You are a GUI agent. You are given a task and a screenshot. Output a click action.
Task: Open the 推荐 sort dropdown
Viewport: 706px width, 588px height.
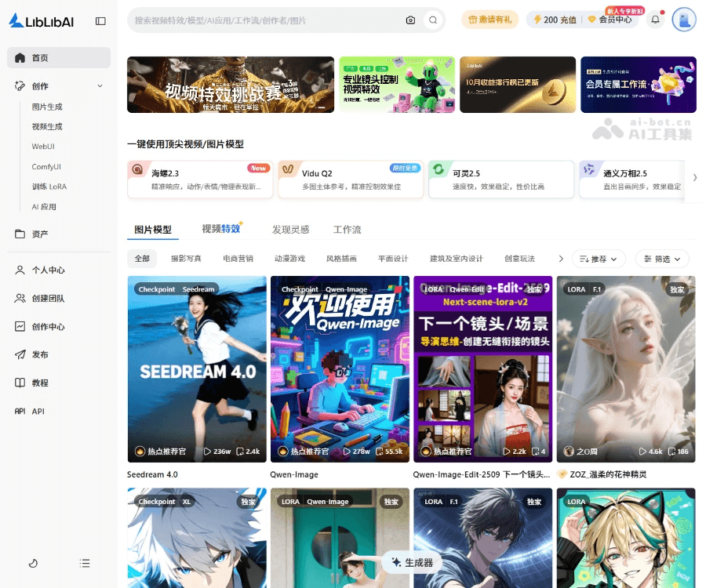point(599,259)
